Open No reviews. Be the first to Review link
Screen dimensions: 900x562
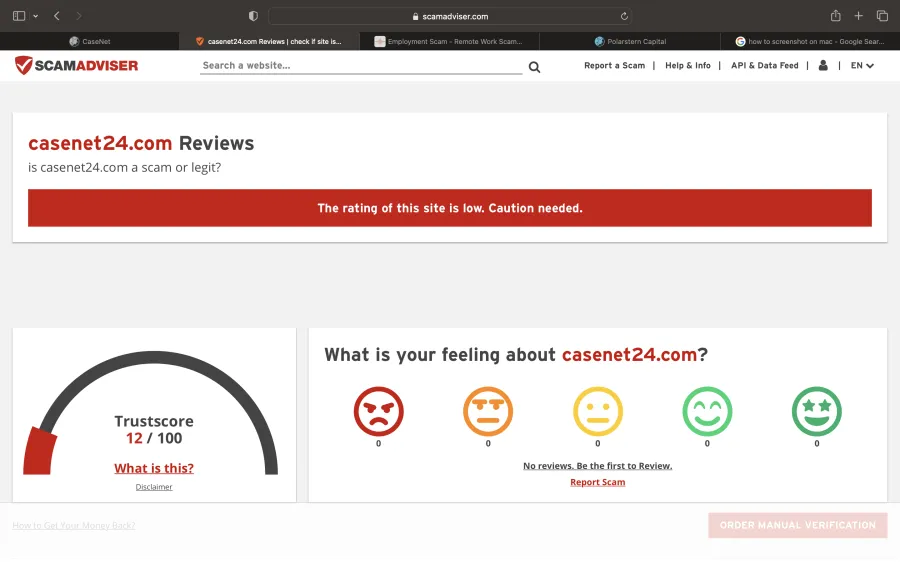[x=598, y=466]
